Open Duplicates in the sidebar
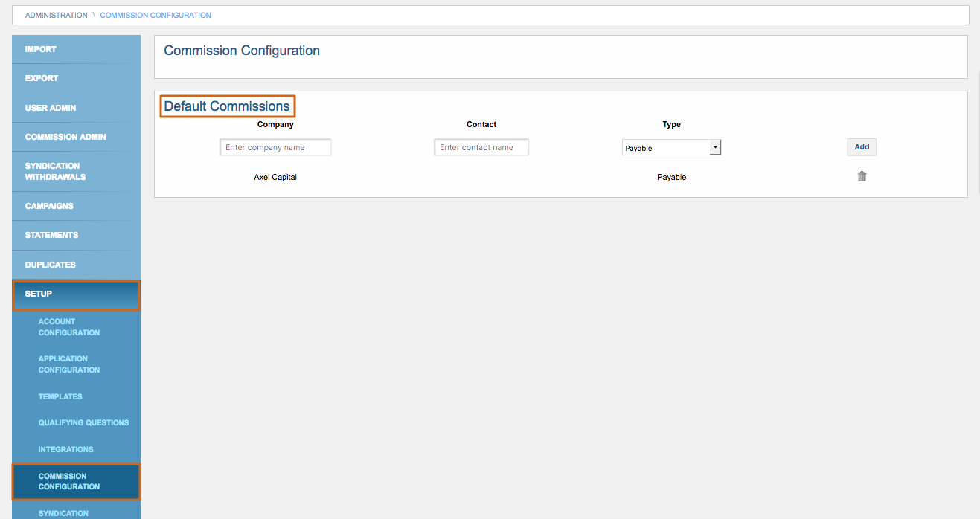980x519 pixels. (x=76, y=265)
